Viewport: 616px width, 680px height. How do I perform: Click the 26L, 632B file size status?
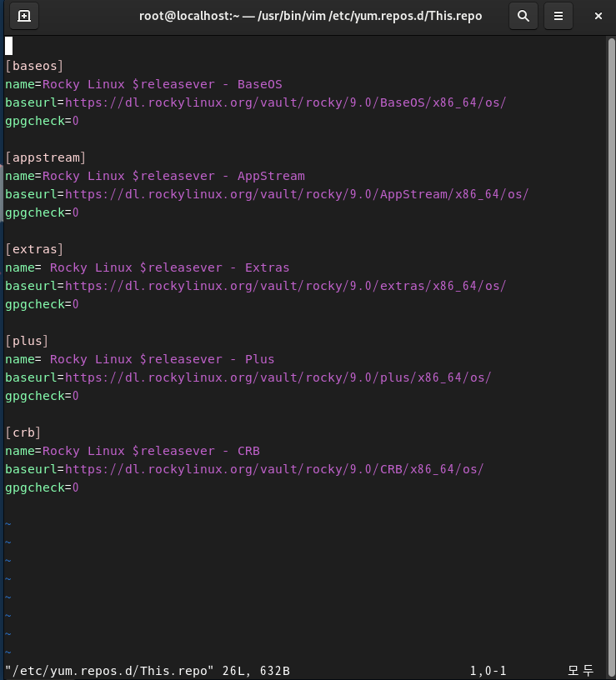(256, 671)
